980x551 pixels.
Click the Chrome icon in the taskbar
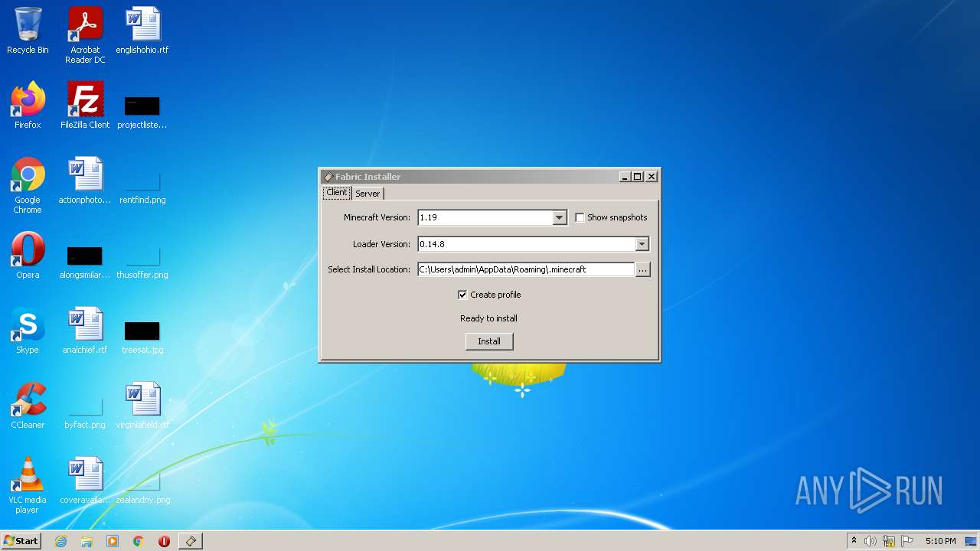click(x=139, y=541)
